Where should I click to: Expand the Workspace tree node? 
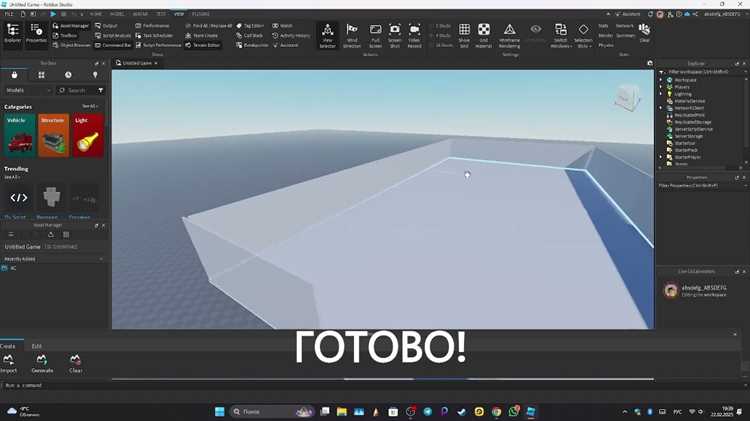662,80
